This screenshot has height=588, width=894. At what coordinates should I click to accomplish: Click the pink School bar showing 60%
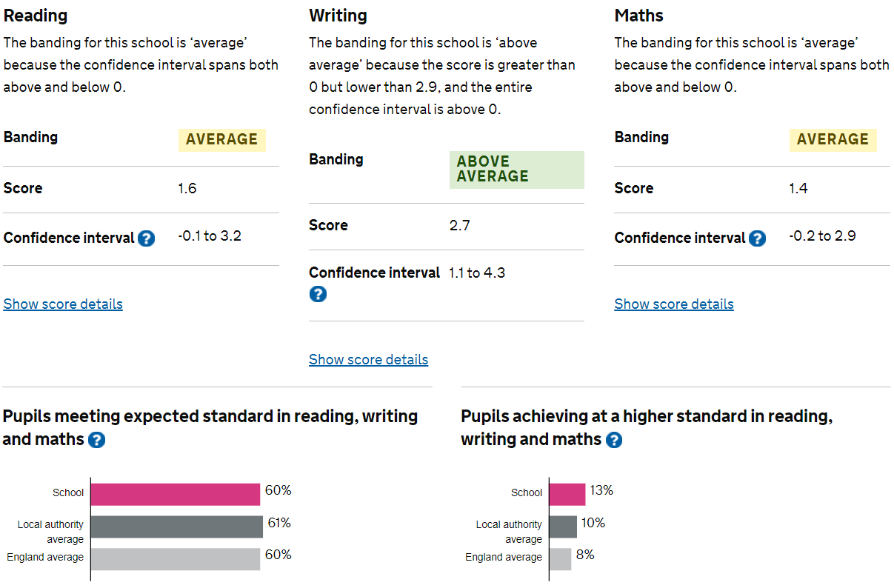click(176, 495)
